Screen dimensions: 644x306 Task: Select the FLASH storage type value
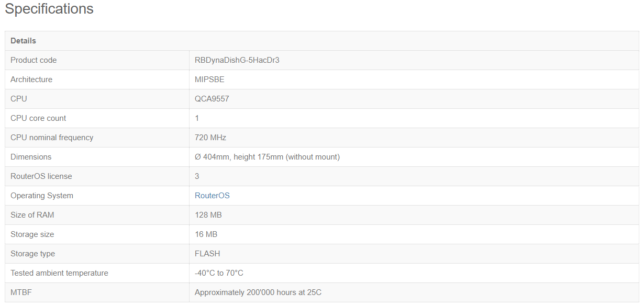click(207, 254)
